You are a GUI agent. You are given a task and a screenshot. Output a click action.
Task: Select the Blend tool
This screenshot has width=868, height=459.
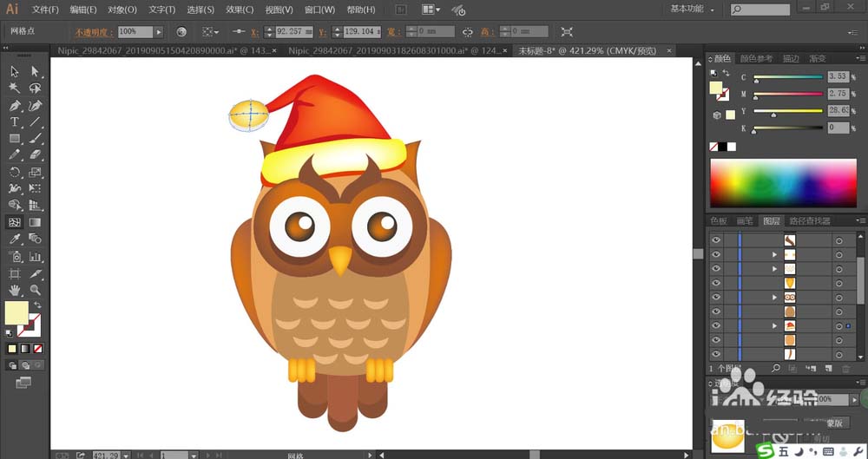35,239
